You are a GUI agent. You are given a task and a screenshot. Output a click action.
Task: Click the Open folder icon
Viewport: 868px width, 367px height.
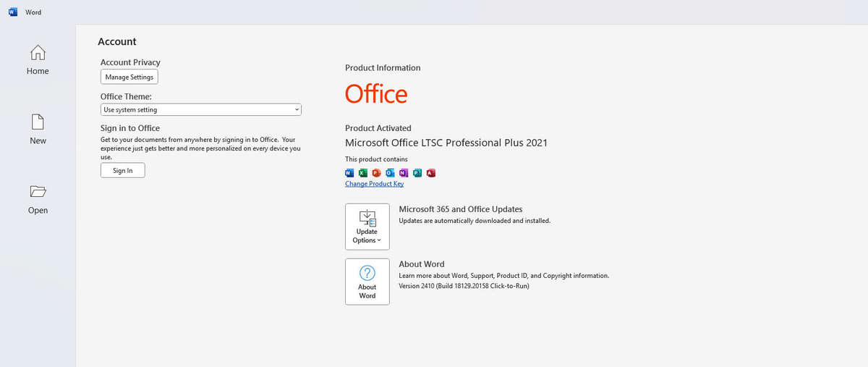[x=38, y=192]
